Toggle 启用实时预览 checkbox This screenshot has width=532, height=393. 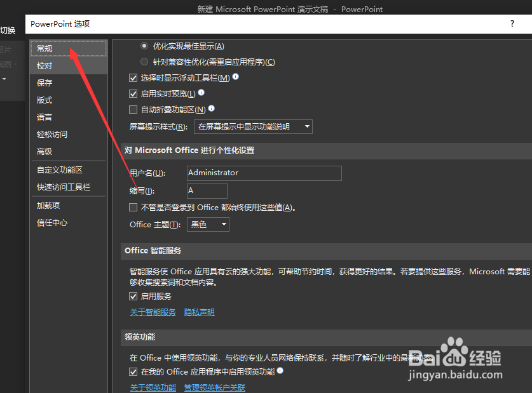133,93
